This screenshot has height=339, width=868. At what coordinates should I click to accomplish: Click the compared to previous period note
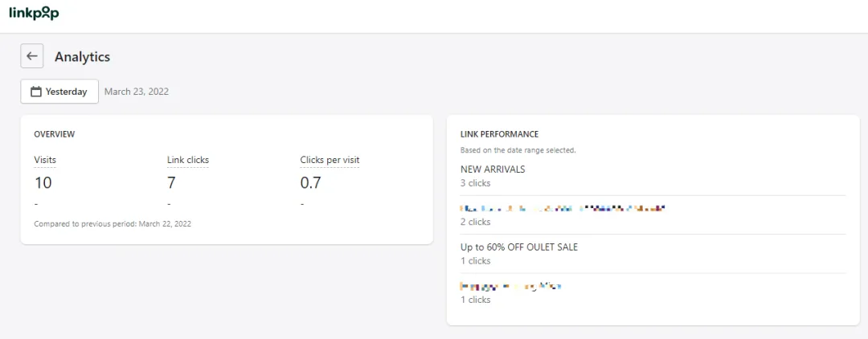113,224
